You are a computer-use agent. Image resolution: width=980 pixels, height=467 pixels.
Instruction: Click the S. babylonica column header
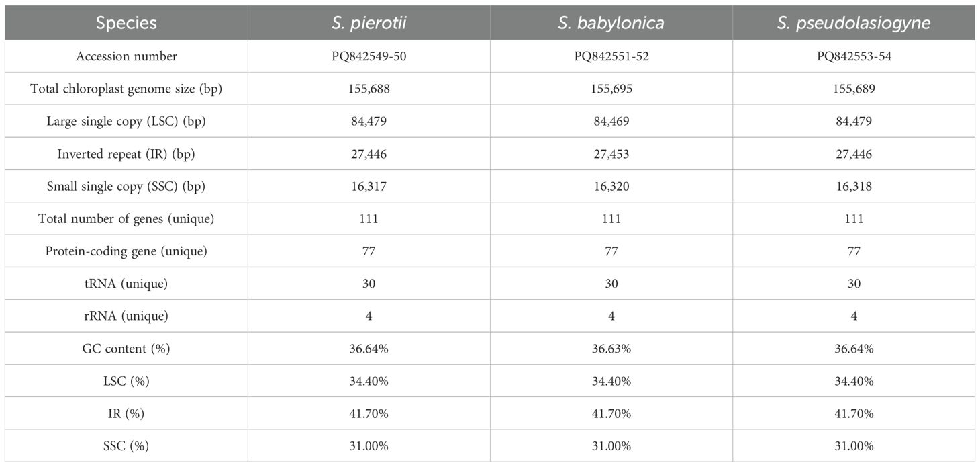(611, 23)
